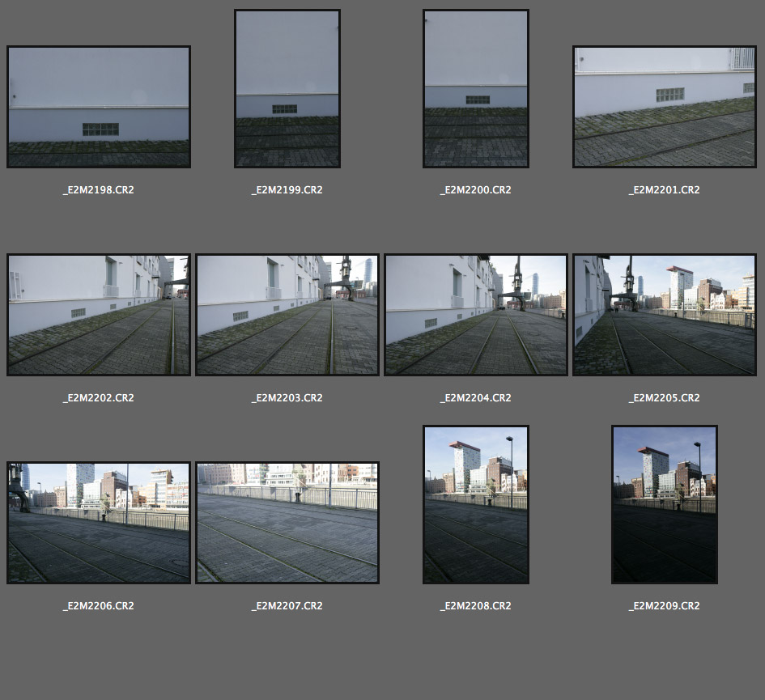Select the _E2M2201.CR2 photo thumbnail
The image size is (765, 700).
click(x=664, y=107)
